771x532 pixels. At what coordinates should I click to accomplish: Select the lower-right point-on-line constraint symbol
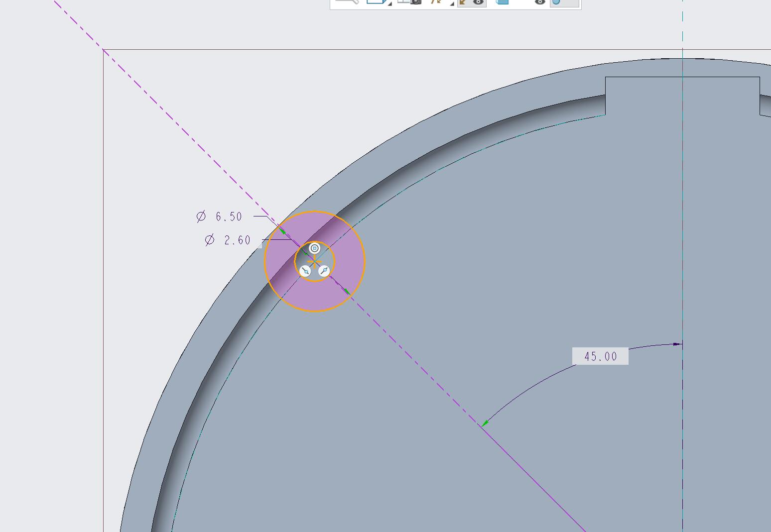pyautogui.click(x=324, y=271)
